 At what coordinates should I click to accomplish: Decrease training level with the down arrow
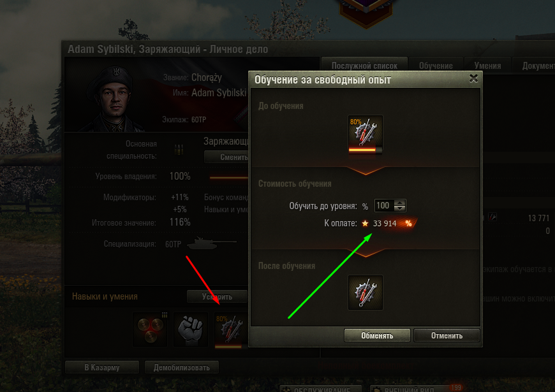399,208
